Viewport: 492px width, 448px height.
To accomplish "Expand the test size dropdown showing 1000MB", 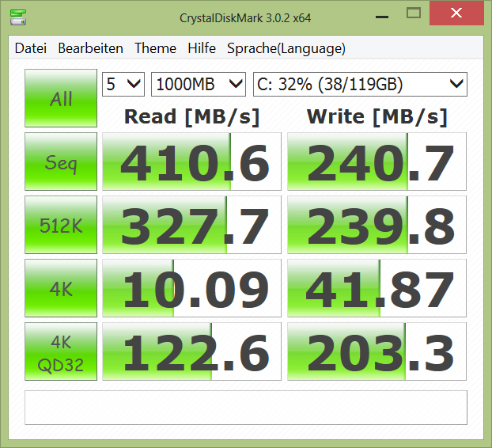I will 199,84.
